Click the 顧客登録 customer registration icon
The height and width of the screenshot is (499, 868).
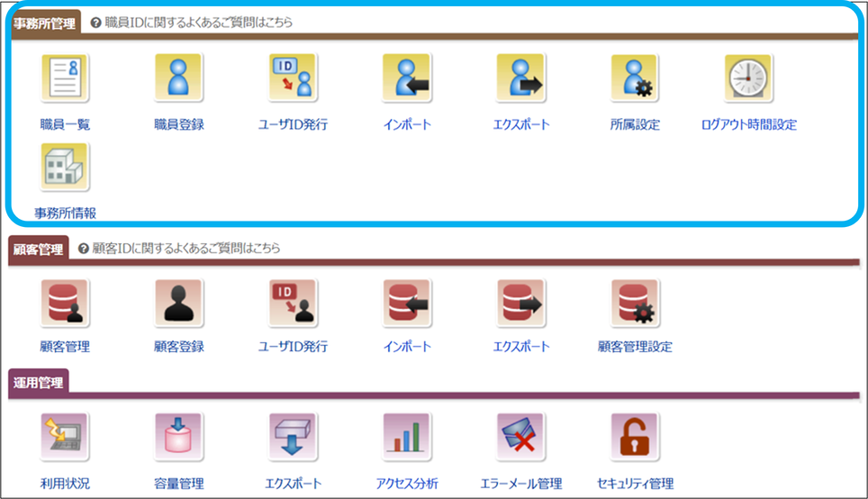click(178, 303)
